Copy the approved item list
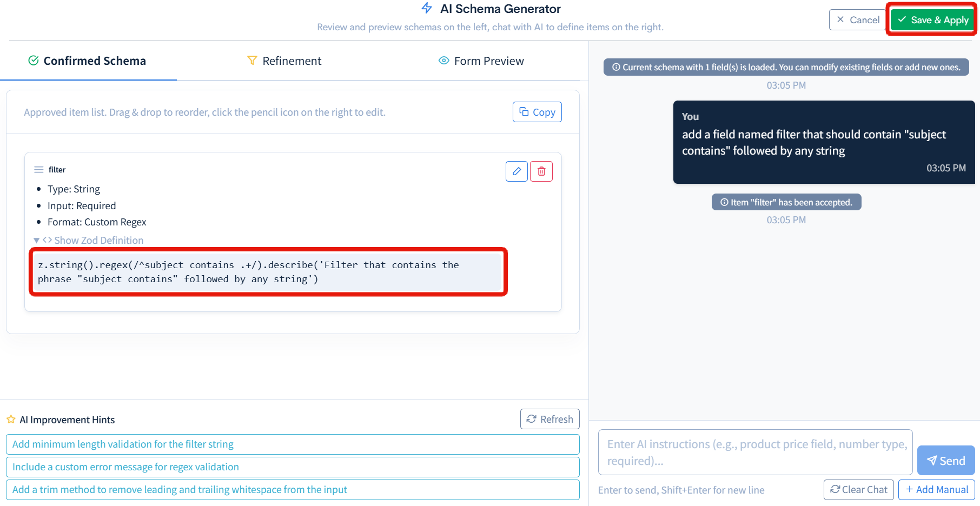980x506 pixels. coord(537,112)
